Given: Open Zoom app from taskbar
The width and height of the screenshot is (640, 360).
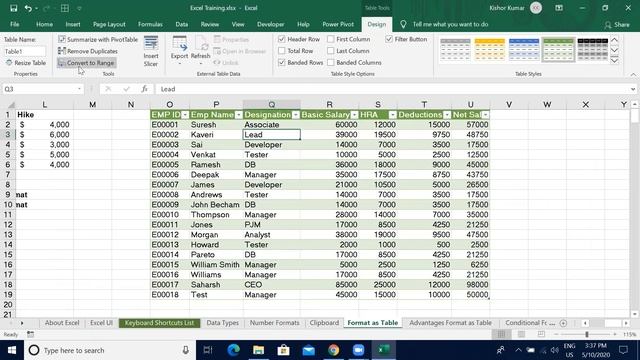Looking at the screenshot, I should [358, 350].
